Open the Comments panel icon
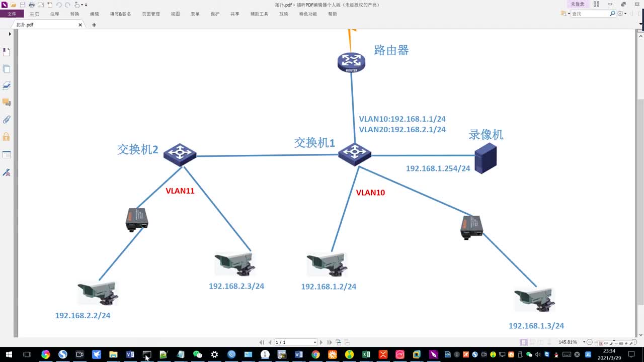 [x=7, y=103]
